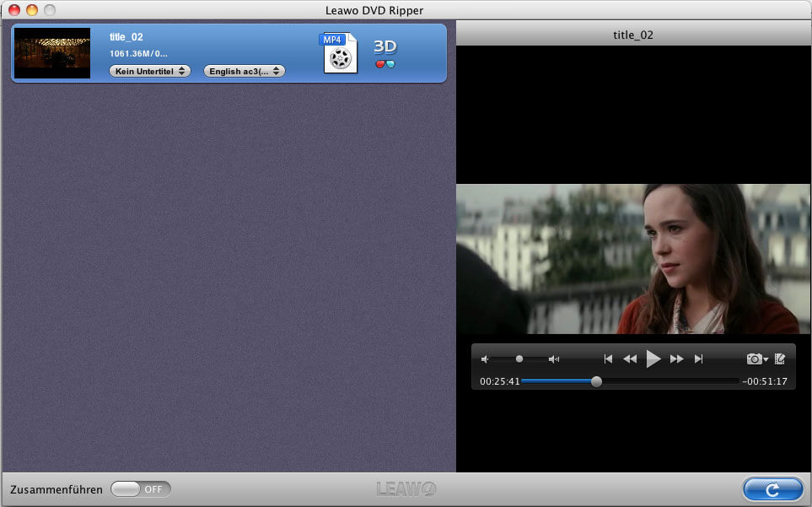Click the high volume speaker icon
This screenshot has width=812, height=507.
tap(554, 359)
